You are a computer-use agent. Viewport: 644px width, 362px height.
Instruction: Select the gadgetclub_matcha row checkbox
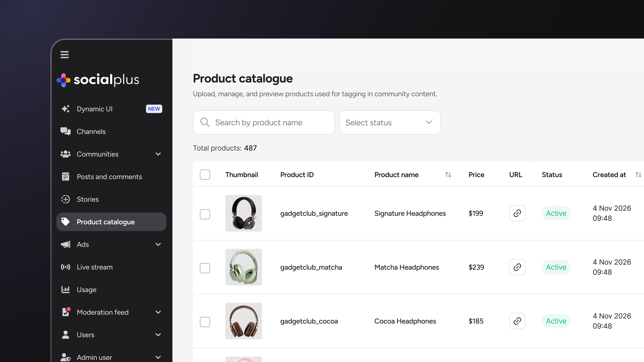[205, 268]
